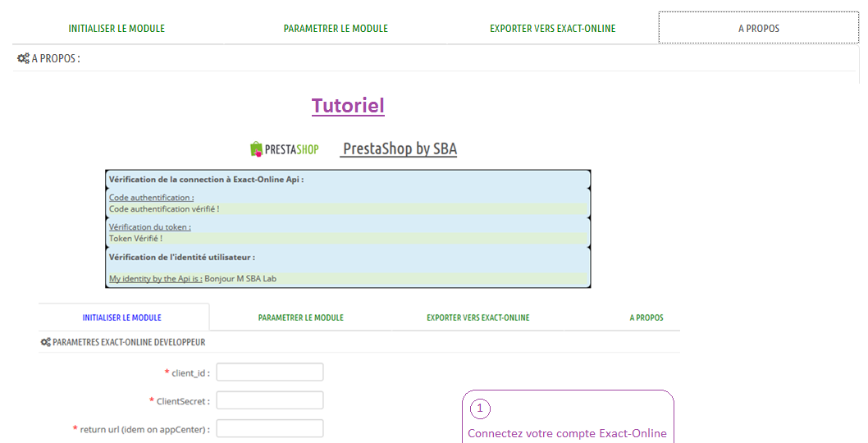The image size is (868, 443).
Task: Open top EXPORTER VERS EXACT-ONLINE tab
Action: pyautogui.click(x=552, y=28)
